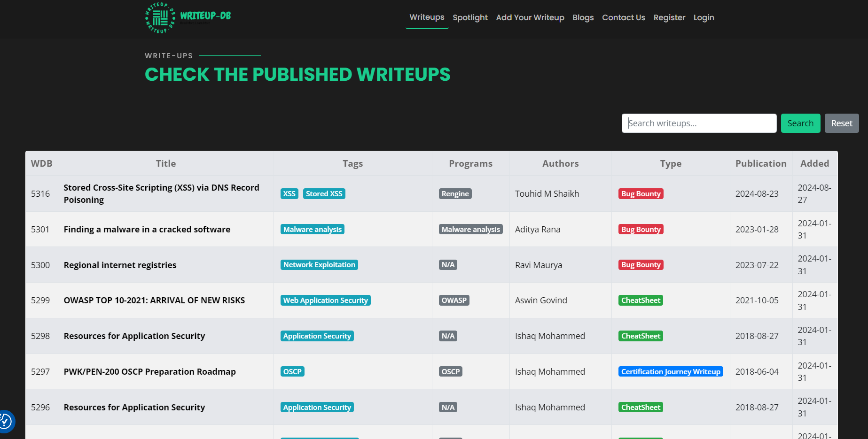Click author Aditya Rana
The height and width of the screenshot is (439, 868).
(538, 229)
